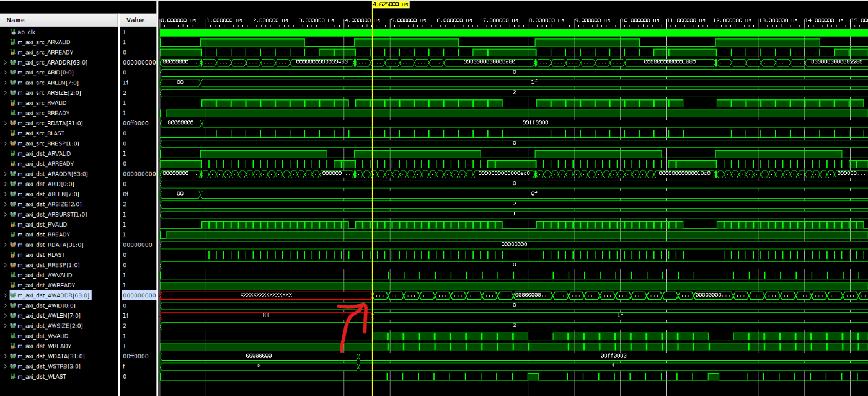868x396 pixels.
Task: Click the bus icon of m_axi_dst_AWID[0:0]
Action: pos(13,305)
